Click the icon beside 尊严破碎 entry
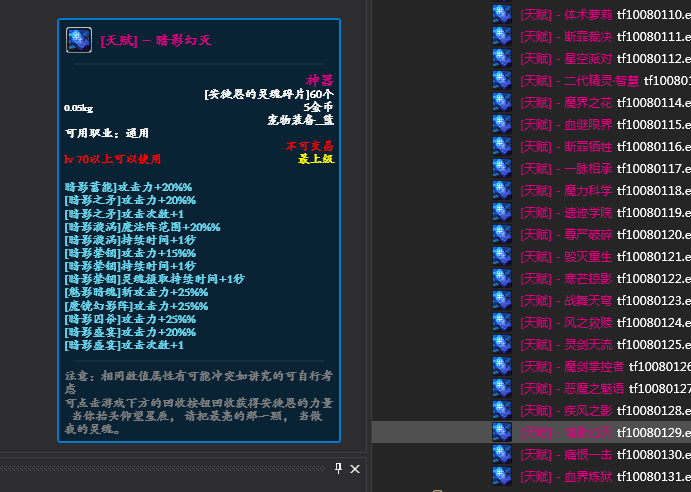 point(502,235)
